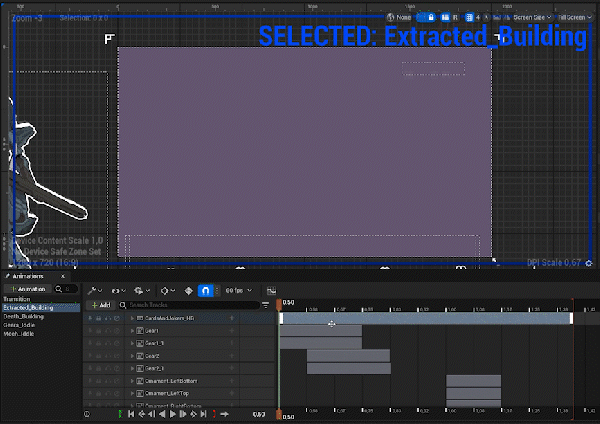
Task: Open the Key Options crosshair menu
Action: (168, 291)
